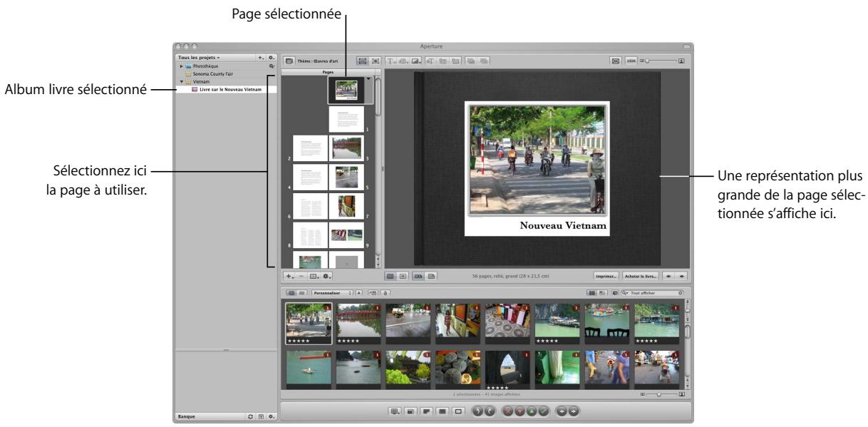Expand the Photothèque disclosure triangle
The width and height of the screenshot is (868, 427).
click(x=181, y=65)
